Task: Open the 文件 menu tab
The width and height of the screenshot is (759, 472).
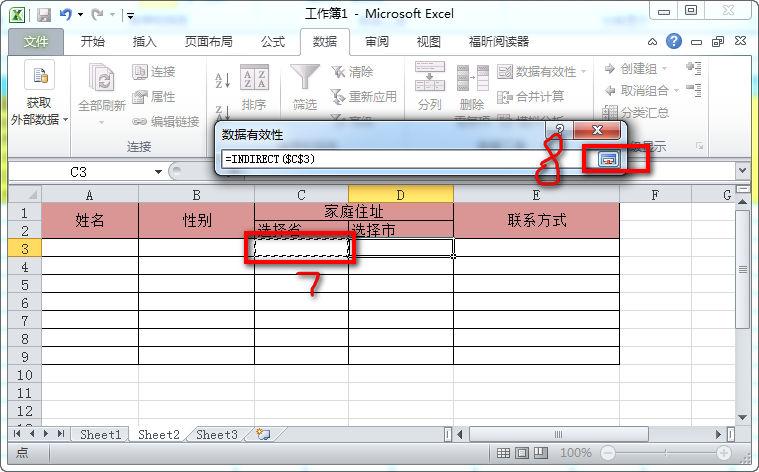Action: pos(36,42)
